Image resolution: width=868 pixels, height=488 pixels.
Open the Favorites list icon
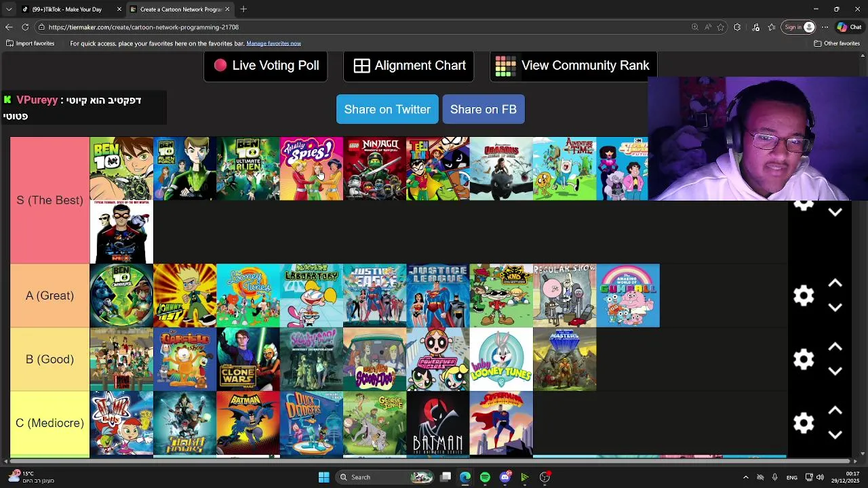tap(772, 27)
